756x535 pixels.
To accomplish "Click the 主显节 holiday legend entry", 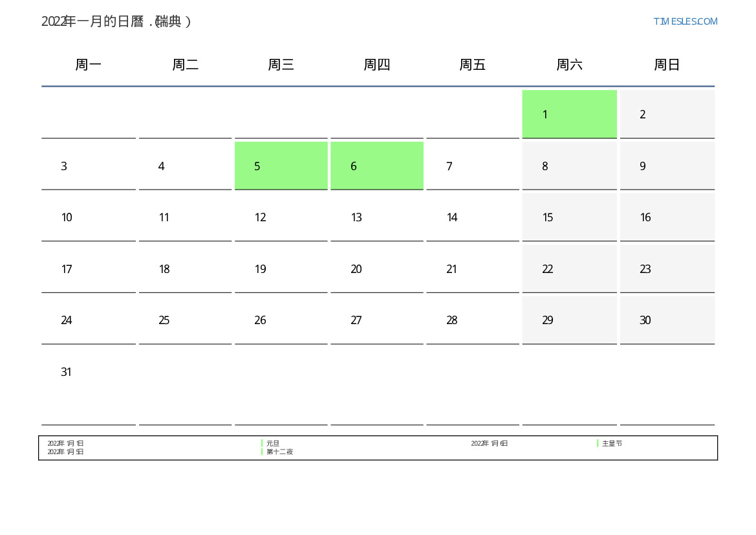I will click(612, 444).
